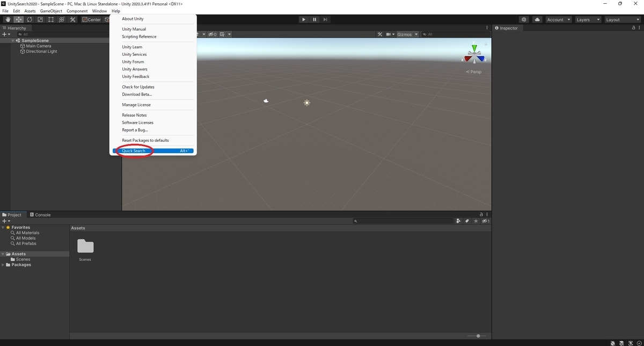Select the Scale tool
Image resolution: width=644 pixels, height=346 pixels.
[x=40, y=19]
